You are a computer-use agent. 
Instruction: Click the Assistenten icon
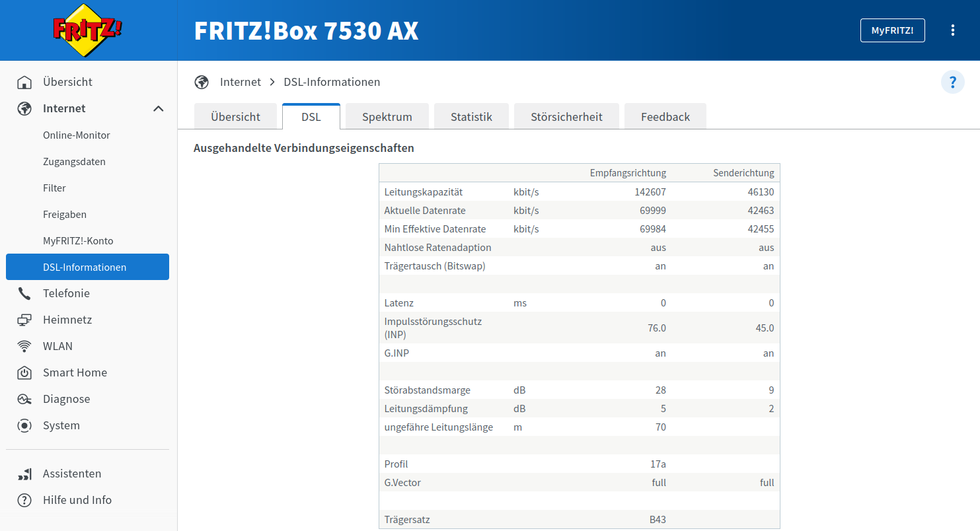coord(24,474)
